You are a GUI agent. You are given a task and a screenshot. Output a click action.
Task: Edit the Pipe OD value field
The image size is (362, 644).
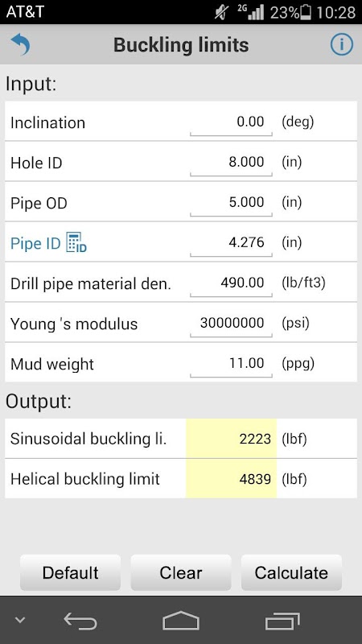coord(231,203)
